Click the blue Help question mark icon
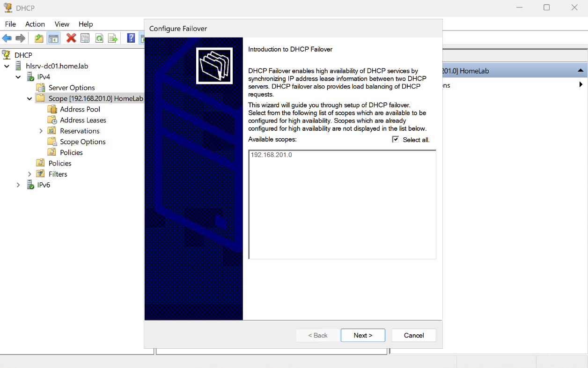The width and height of the screenshot is (588, 368). tap(132, 38)
